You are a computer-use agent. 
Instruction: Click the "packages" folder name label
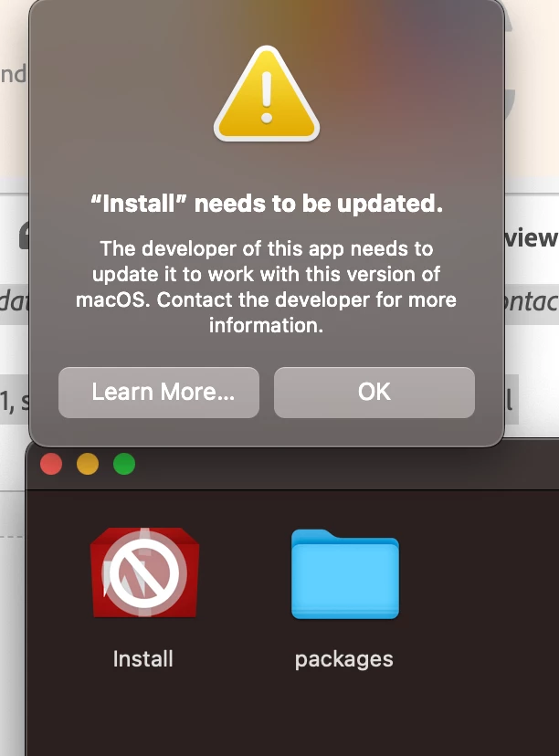click(343, 659)
